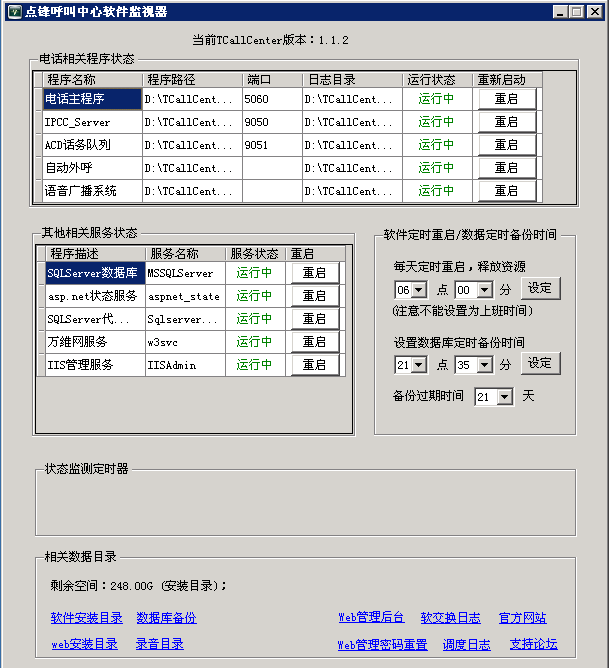Select the 语音广播系统 row name cell

[92, 191]
